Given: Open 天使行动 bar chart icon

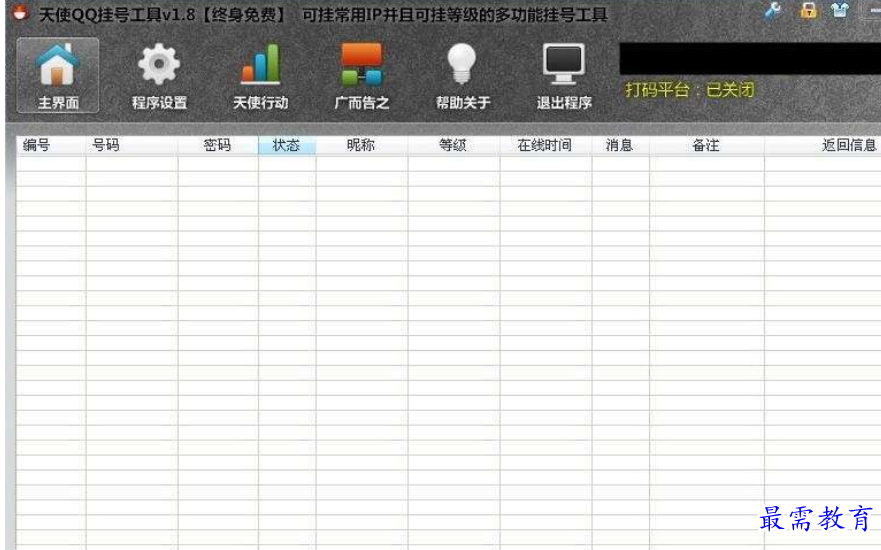Looking at the screenshot, I should [x=261, y=64].
